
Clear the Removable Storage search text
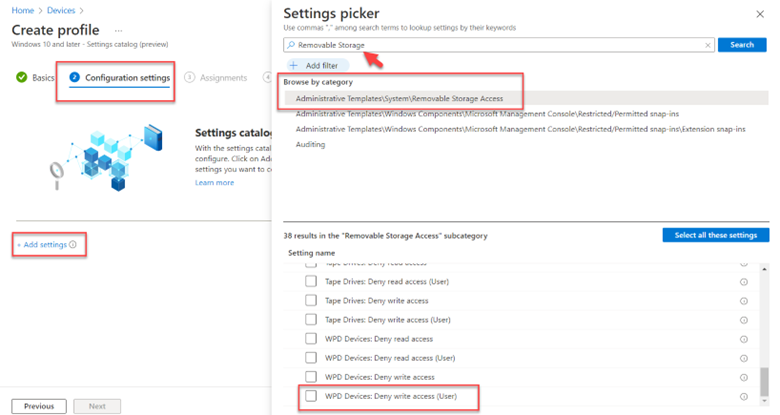click(707, 45)
